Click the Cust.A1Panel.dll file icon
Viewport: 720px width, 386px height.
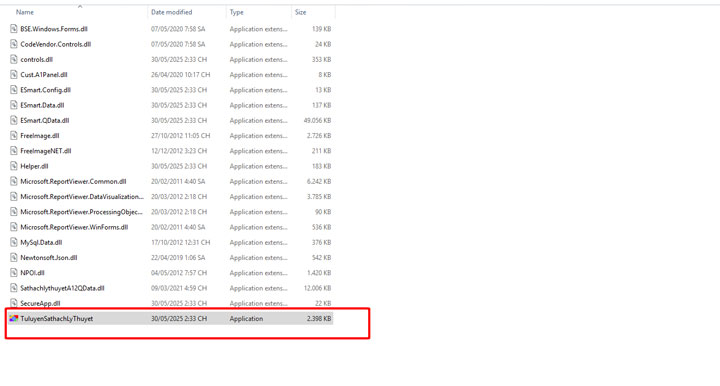(x=14, y=74)
